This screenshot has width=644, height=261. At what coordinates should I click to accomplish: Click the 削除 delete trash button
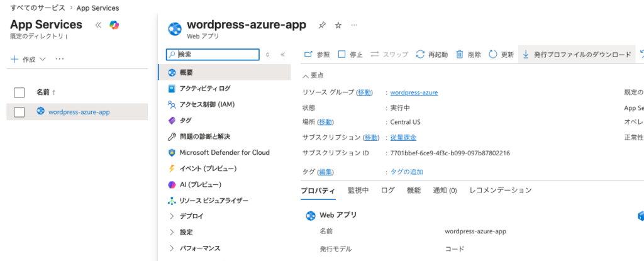point(469,55)
